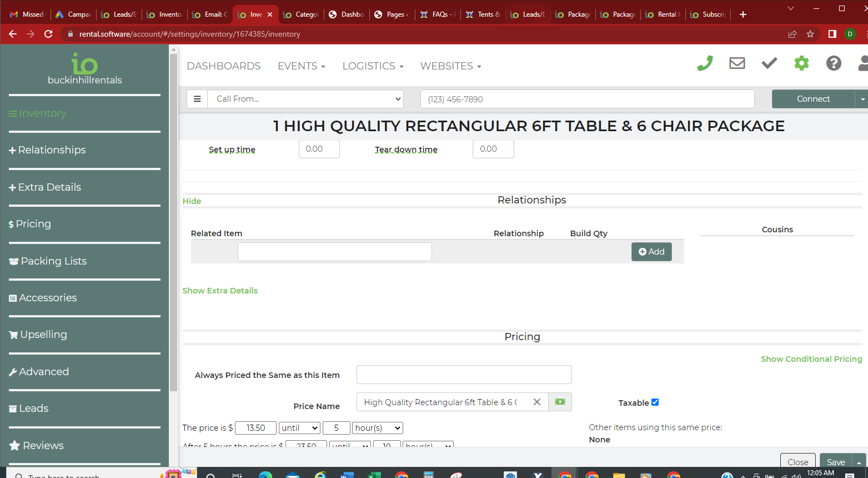Click the question mark help icon

tap(833, 63)
